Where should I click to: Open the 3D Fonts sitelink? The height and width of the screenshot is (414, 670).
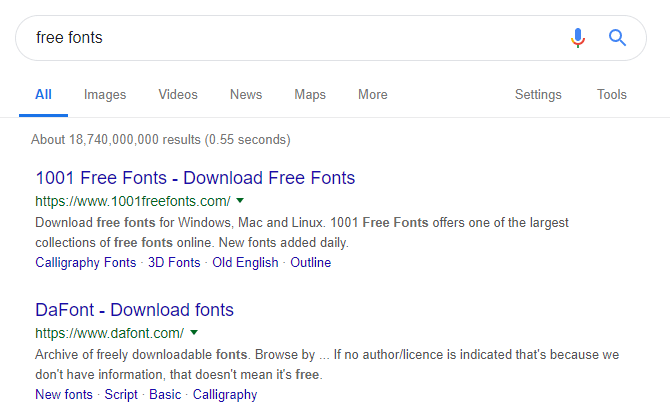pyautogui.click(x=174, y=262)
